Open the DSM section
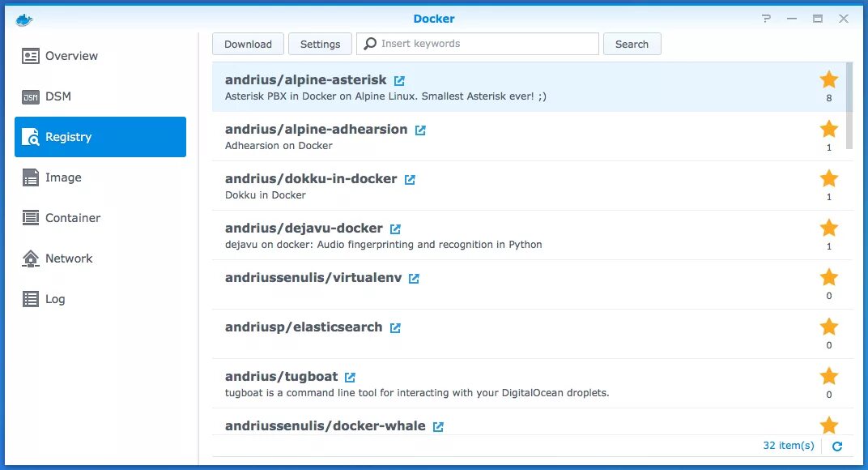868x470 pixels. point(100,96)
